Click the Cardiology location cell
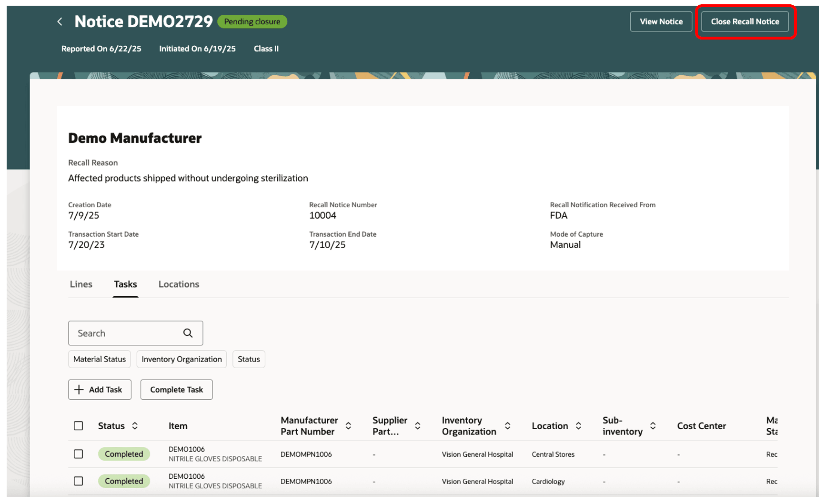 [x=548, y=482]
